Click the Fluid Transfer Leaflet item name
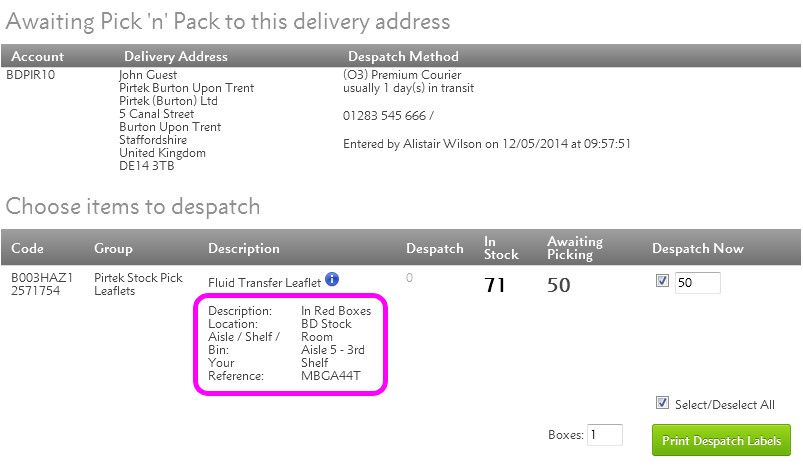Screen dimensions: 803x469 (x=264, y=283)
